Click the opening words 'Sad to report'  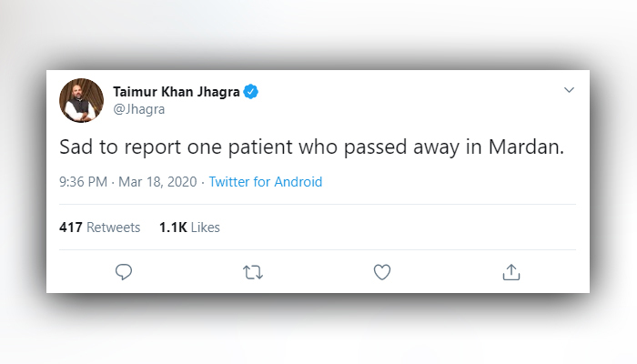[x=115, y=147]
